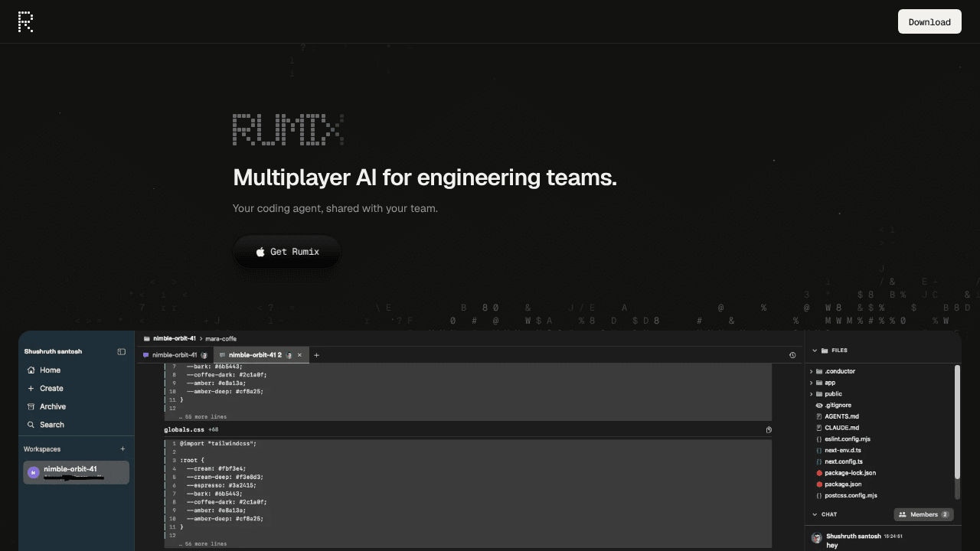Click the file icon beside AGENTS.md

[819, 416]
